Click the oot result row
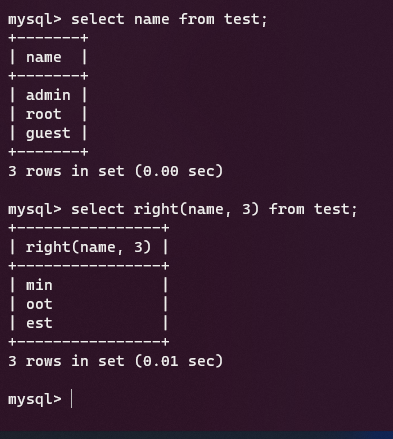393x439 pixels. click(89, 304)
